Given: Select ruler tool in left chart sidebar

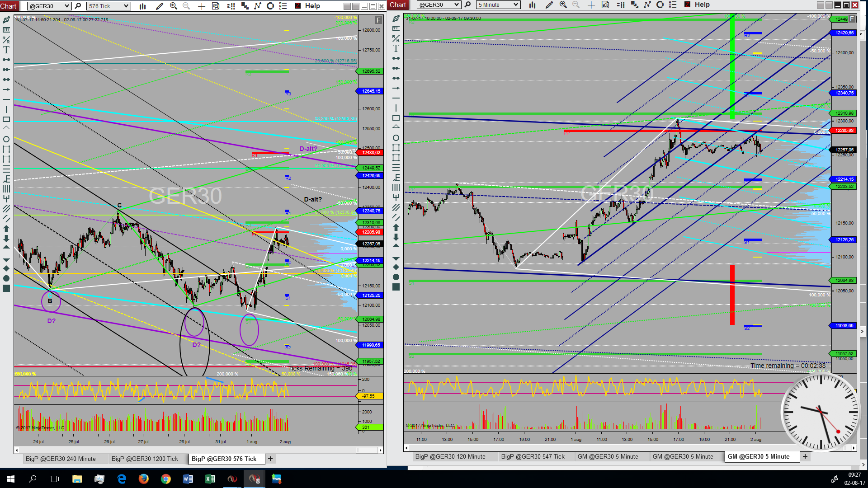Looking at the screenshot, I should [6, 30].
